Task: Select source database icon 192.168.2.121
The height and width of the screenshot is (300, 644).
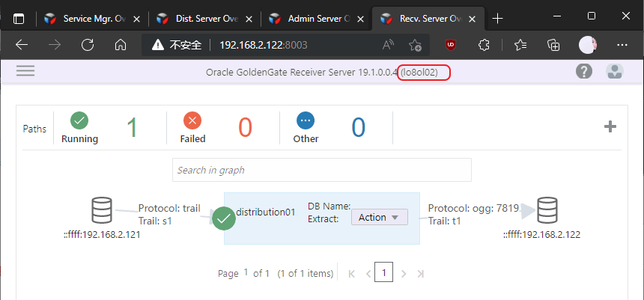Action: point(101,210)
